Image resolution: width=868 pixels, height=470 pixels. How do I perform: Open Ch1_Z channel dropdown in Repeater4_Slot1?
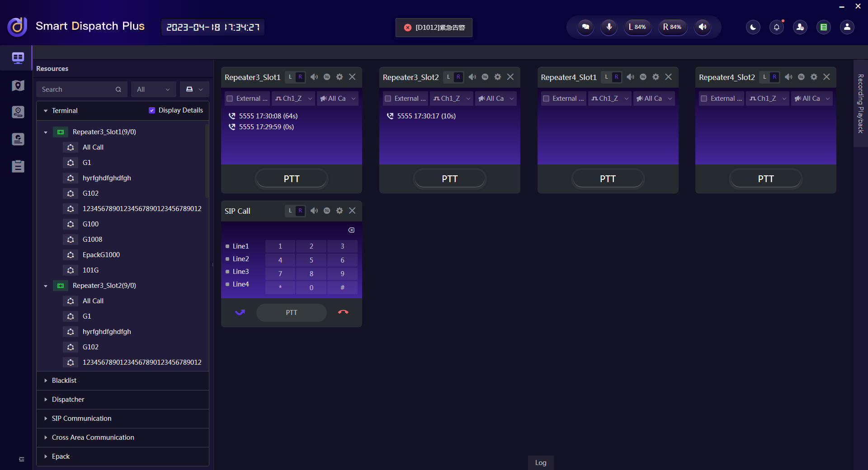609,99
